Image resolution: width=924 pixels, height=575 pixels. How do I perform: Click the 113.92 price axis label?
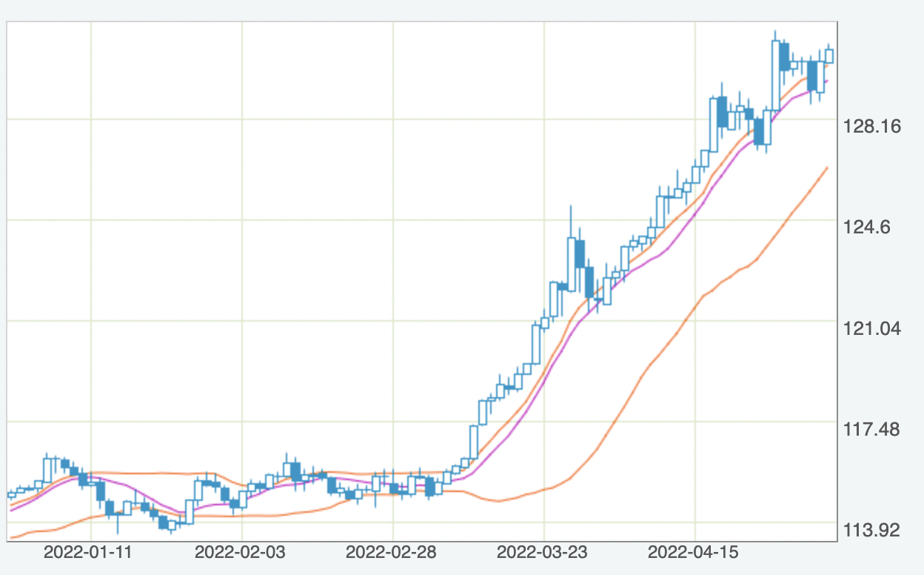(x=873, y=530)
